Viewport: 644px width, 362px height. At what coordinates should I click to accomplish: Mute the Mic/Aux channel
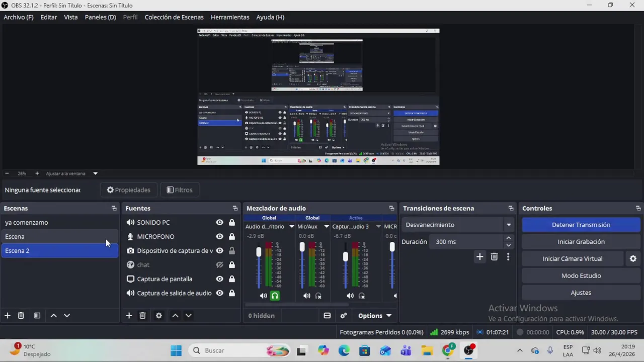pos(306,296)
